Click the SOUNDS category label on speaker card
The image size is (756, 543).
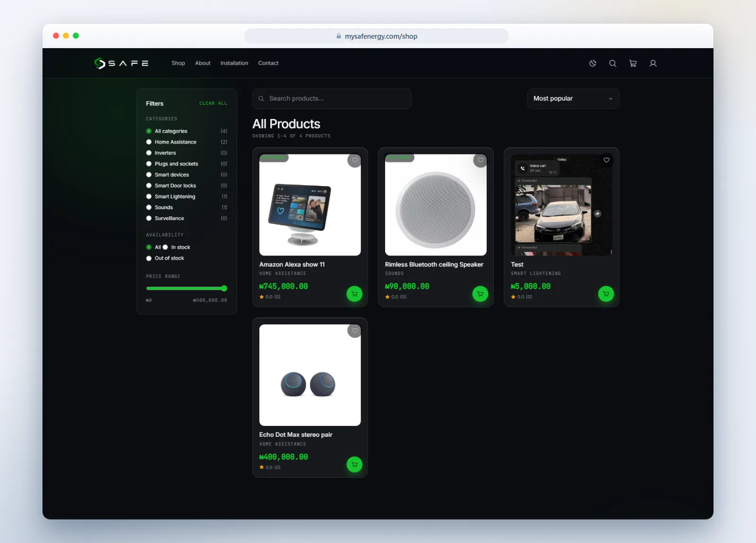(394, 273)
